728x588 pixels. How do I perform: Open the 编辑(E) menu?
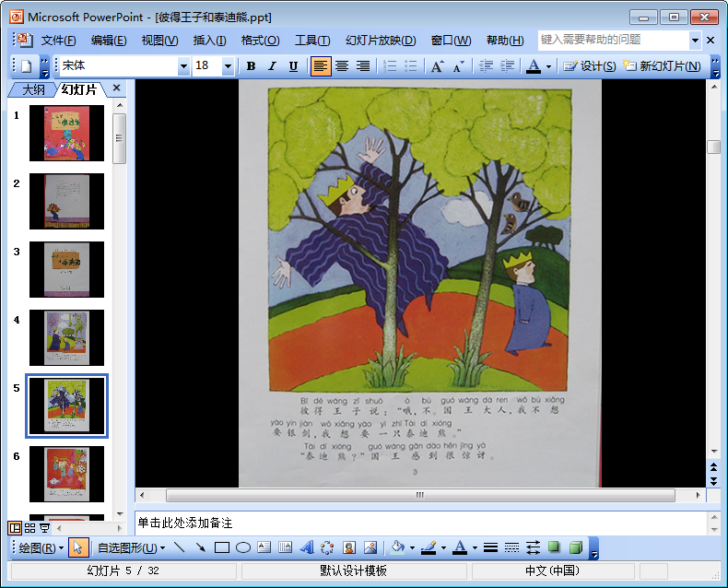point(109,41)
